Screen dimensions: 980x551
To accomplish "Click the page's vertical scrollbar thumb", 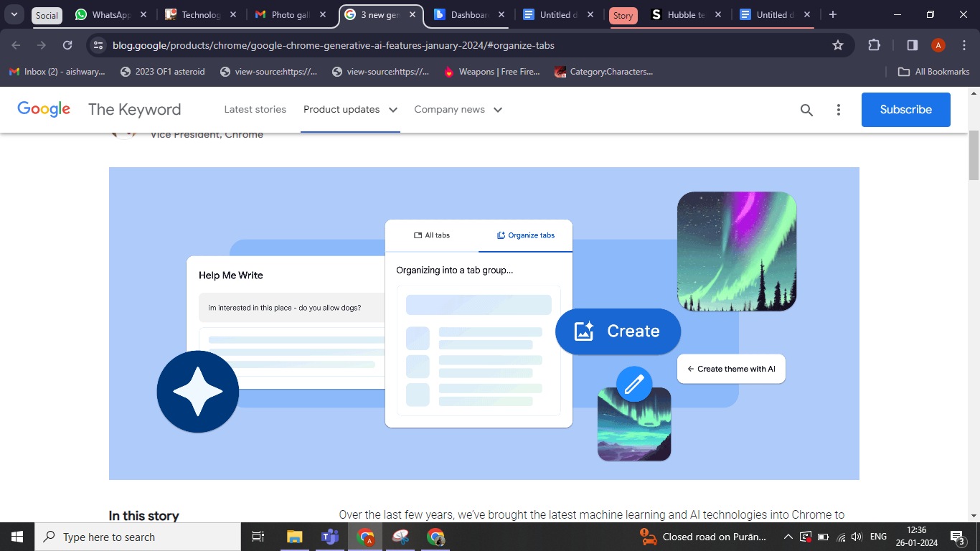I will [974, 155].
